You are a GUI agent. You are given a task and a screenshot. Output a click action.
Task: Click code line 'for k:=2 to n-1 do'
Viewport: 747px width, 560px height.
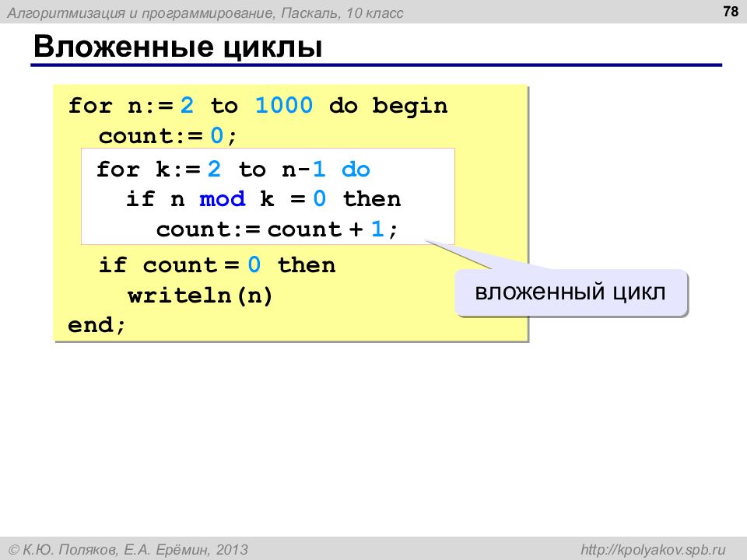[x=233, y=169]
